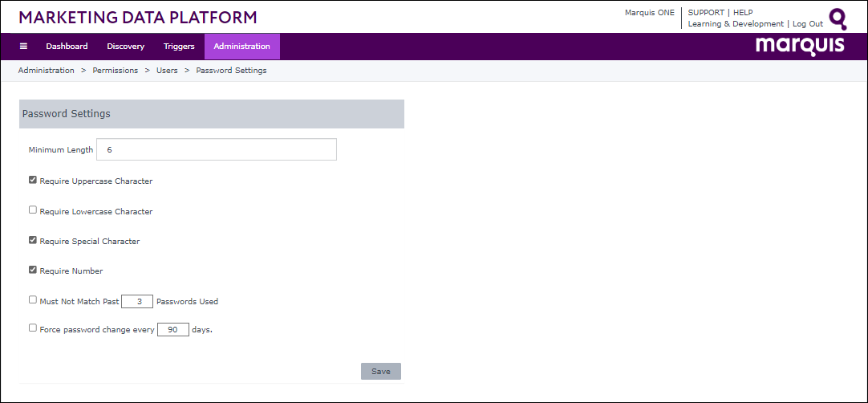Open the Dashboard tab
This screenshot has width=868, height=403.
pyautogui.click(x=67, y=47)
